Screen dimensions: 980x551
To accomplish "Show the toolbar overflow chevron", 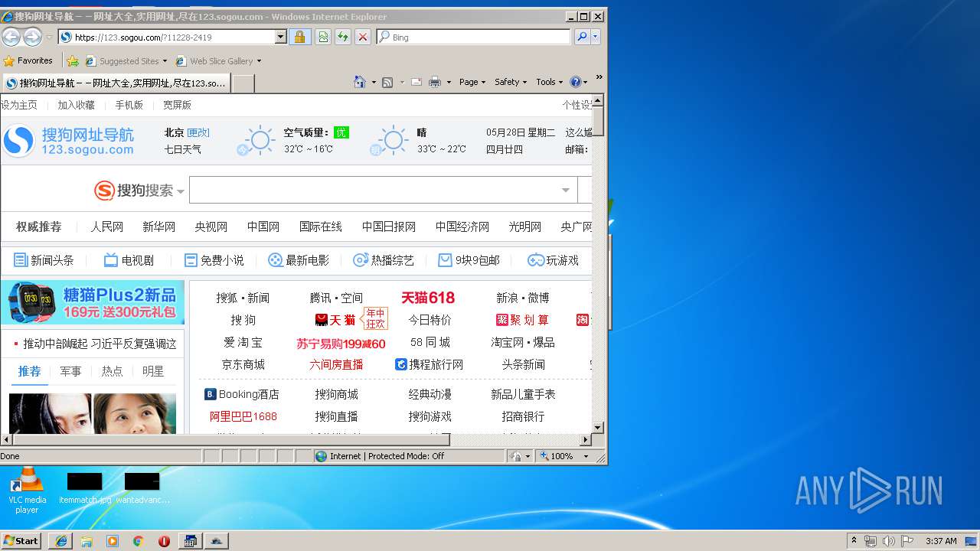I will tap(599, 77).
